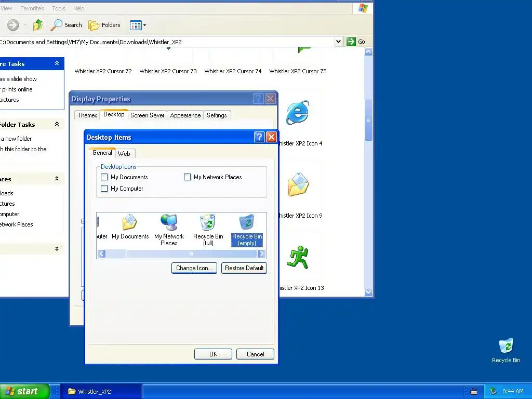Click the Windows flag logo in Explorer

point(363,8)
